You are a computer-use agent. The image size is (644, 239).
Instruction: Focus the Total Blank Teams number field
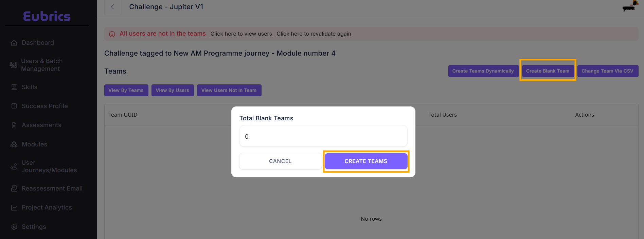click(323, 137)
